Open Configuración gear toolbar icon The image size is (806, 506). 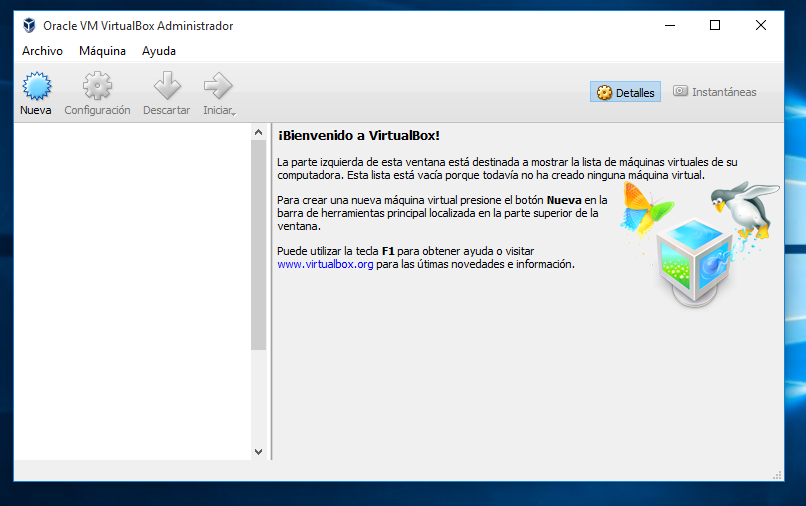click(x=97, y=86)
